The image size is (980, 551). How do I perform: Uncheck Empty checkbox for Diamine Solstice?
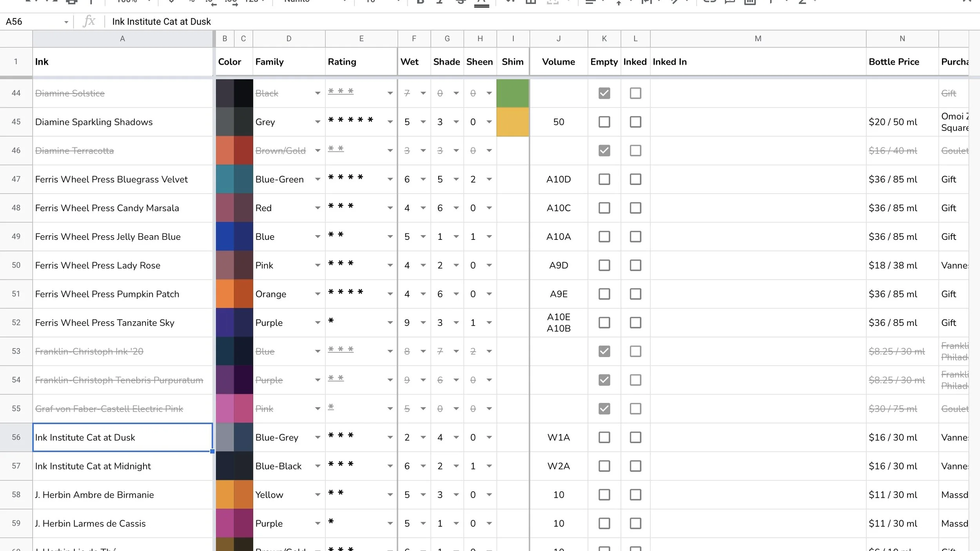click(604, 93)
